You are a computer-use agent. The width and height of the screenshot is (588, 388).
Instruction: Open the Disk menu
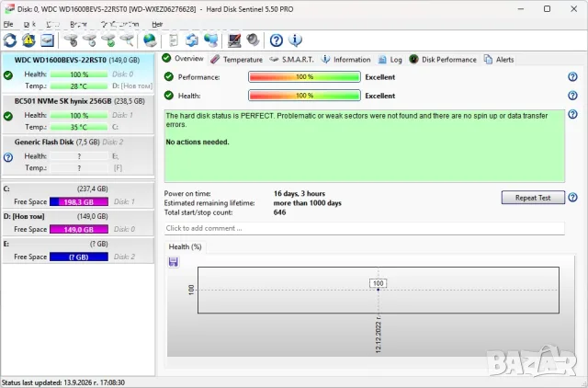(29, 24)
